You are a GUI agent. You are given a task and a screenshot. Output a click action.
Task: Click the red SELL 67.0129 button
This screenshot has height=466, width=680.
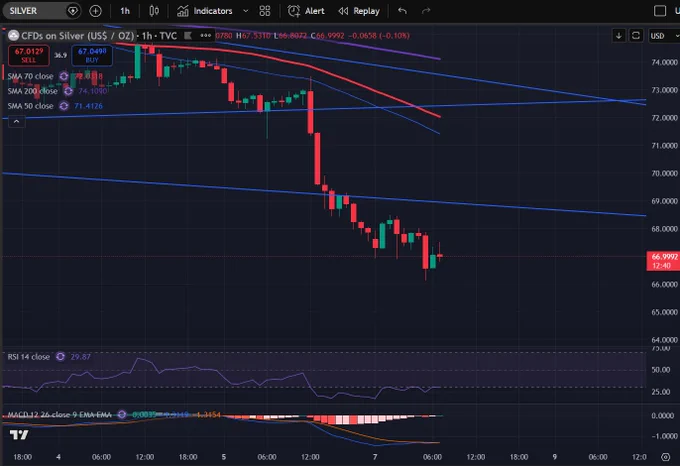point(29,55)
